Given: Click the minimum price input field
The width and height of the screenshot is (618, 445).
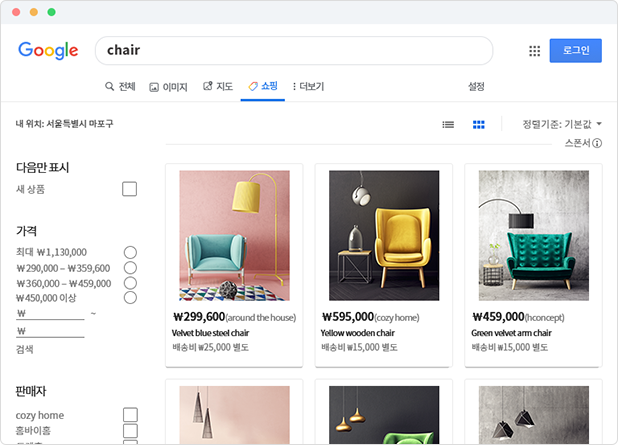Looking at the screenshot, I should 50,314.
